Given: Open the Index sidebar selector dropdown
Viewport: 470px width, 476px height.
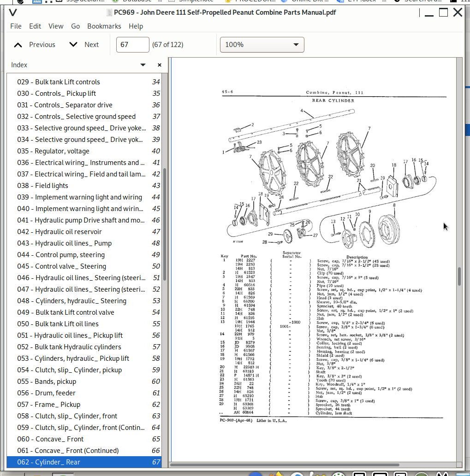Looking at the screenshot, I should point(143,65).
